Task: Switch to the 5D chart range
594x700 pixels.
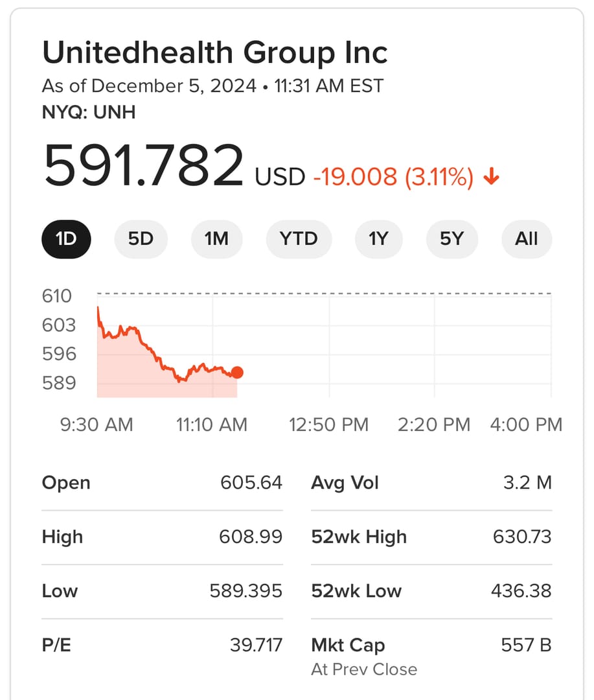Action: coord(141,239)
